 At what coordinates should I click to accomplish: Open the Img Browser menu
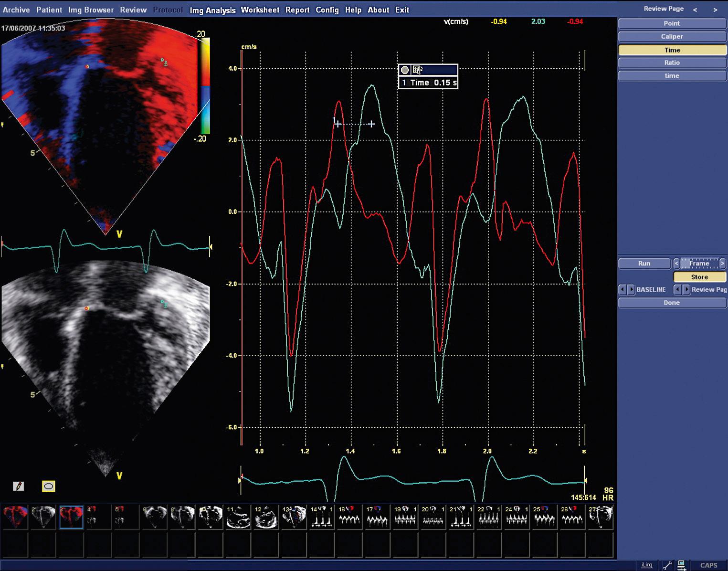(91, 10)
